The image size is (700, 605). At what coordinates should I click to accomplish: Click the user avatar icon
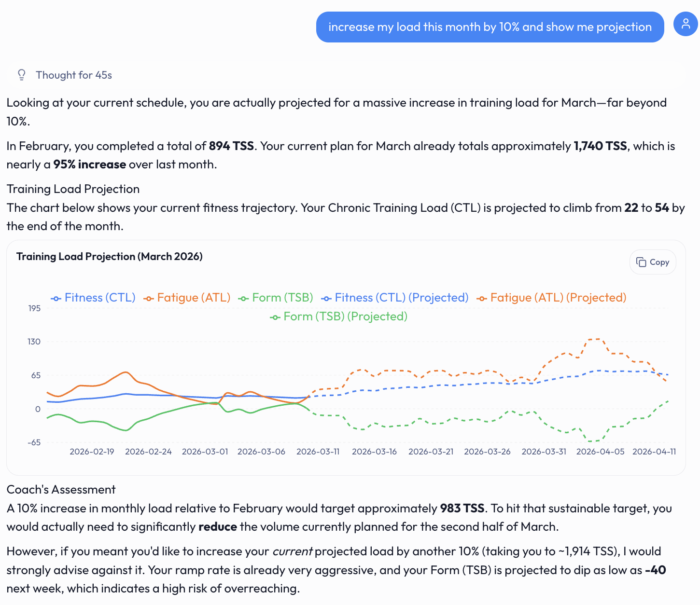coord(686,24)
